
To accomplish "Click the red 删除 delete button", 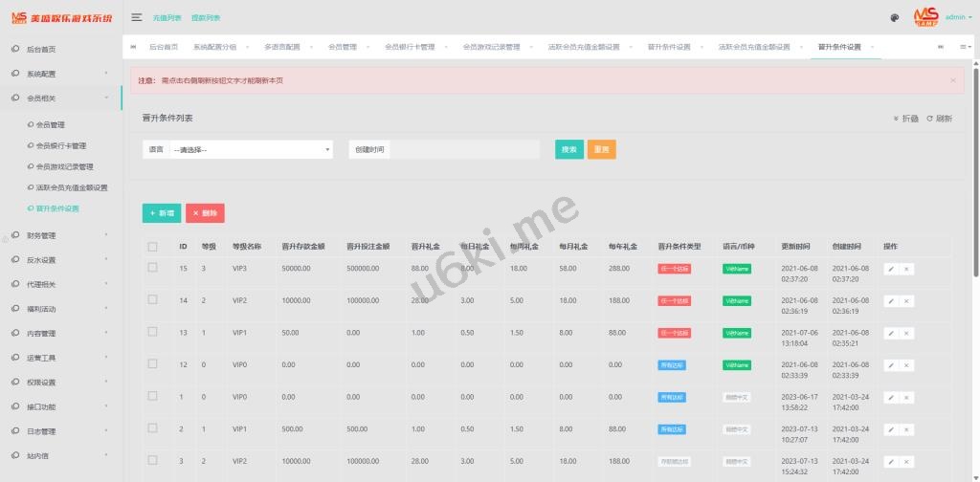I will (205, 213).
